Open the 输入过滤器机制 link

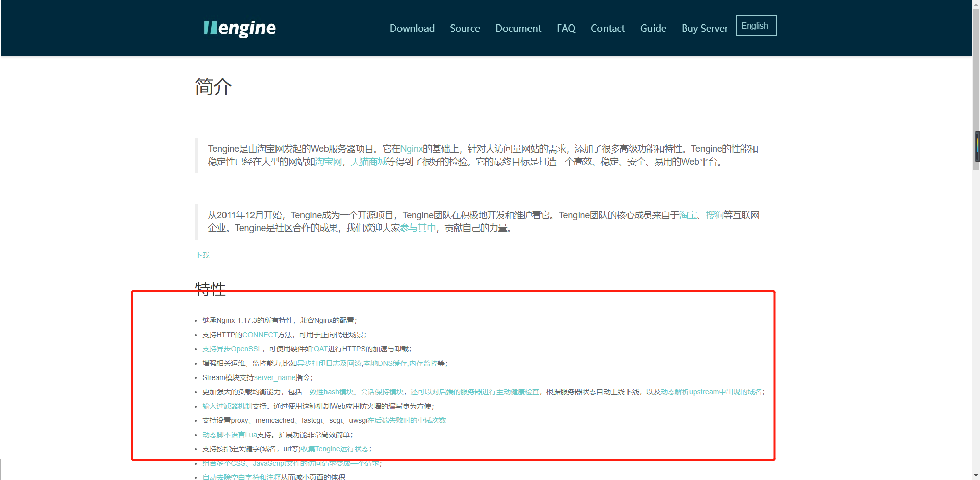coord(227,406)
